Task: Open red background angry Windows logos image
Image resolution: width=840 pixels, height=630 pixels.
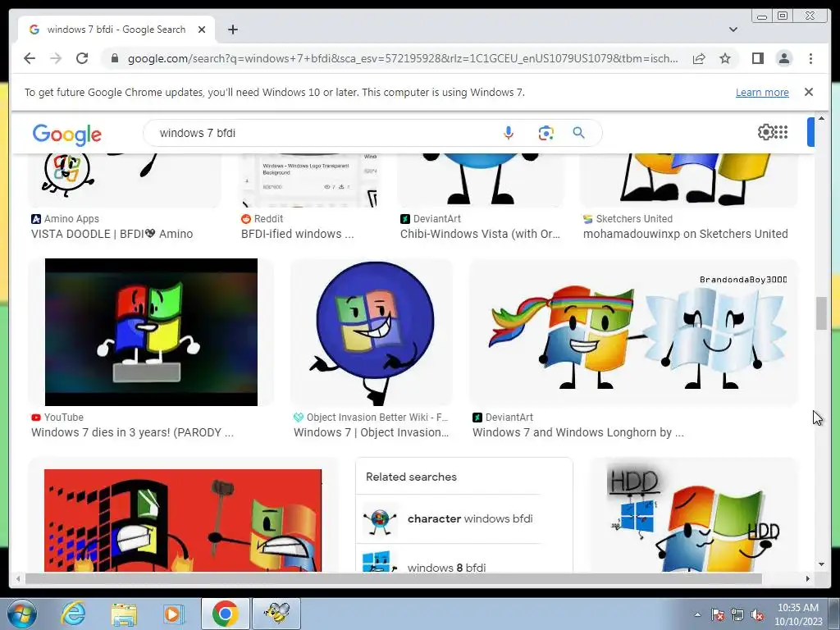Action: click(183, 520)
